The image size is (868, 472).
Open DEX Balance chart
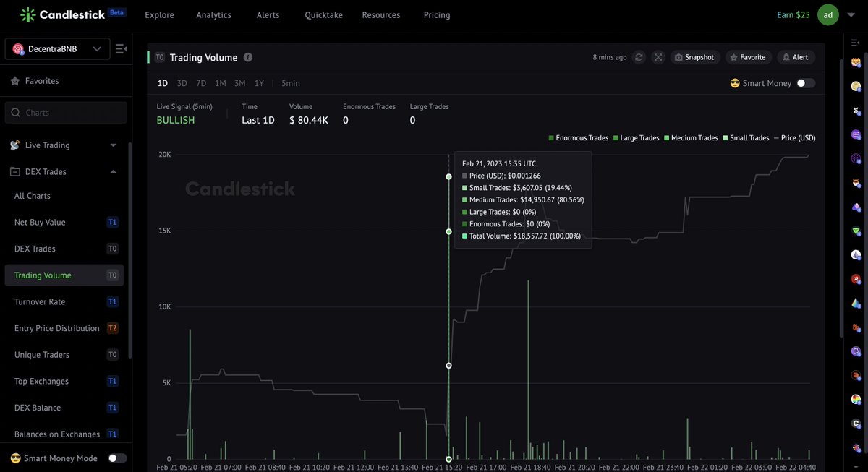pyautogui.click(x=64, y=408)
